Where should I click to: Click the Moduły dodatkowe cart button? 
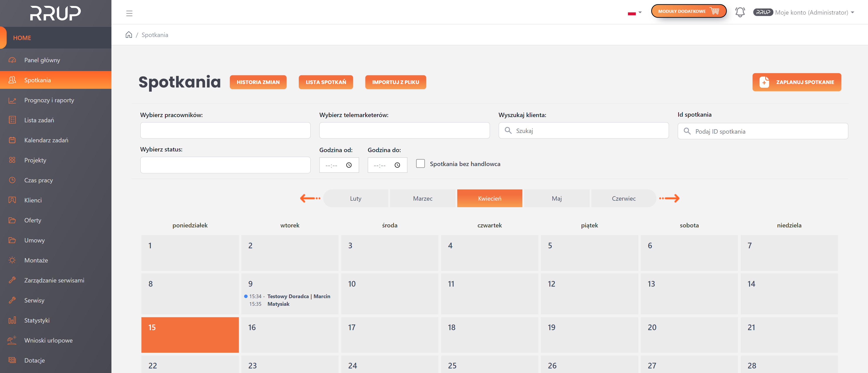[688, 11]
